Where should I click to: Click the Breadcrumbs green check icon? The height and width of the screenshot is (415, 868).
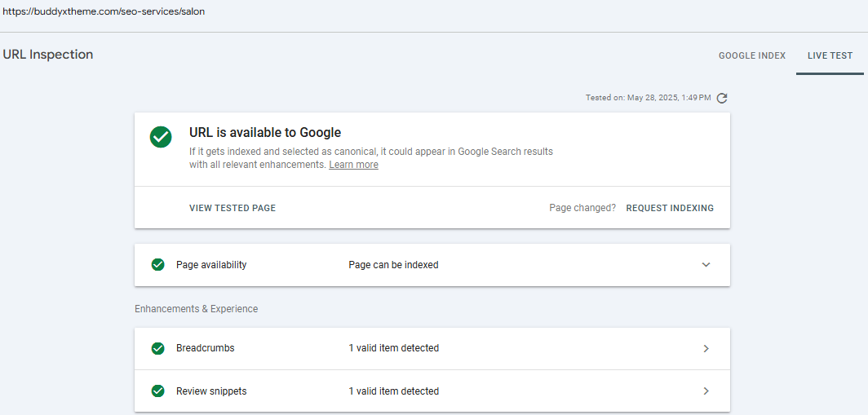tap(157, 348)
